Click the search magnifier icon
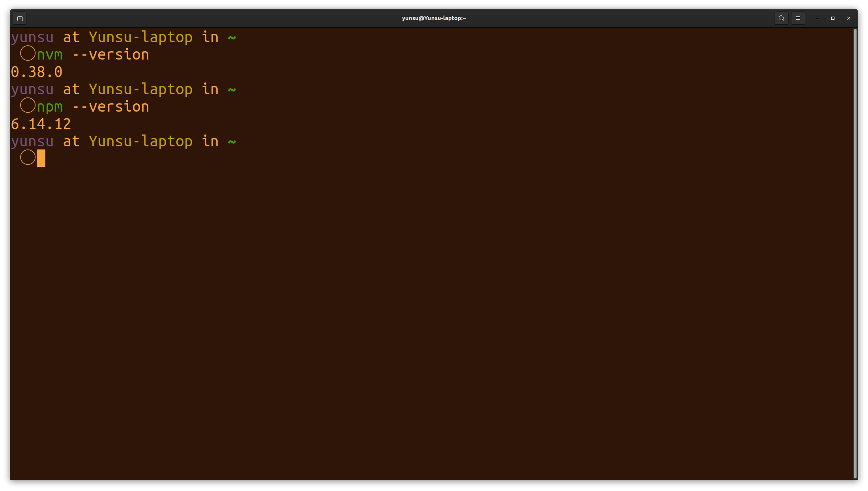This screenshot has width=868, height=491. tap(781, 18)
